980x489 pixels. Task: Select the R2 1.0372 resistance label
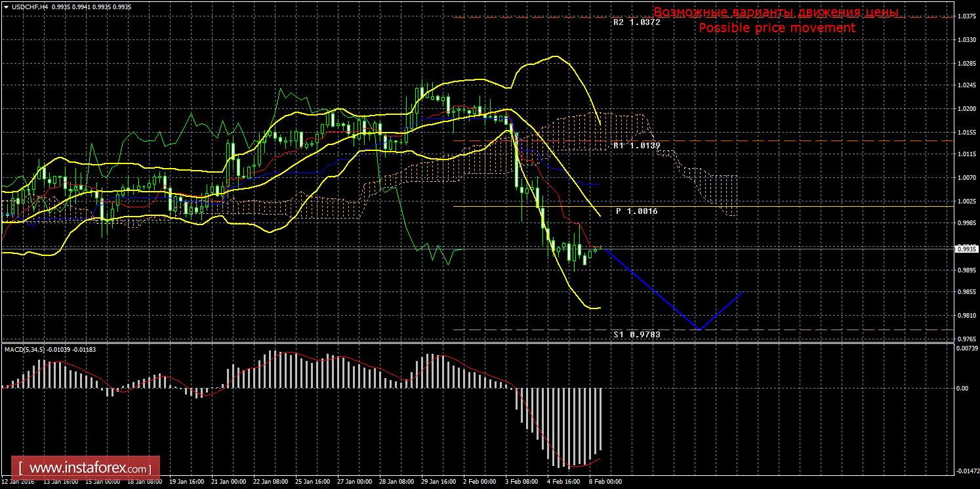(636, 22)
